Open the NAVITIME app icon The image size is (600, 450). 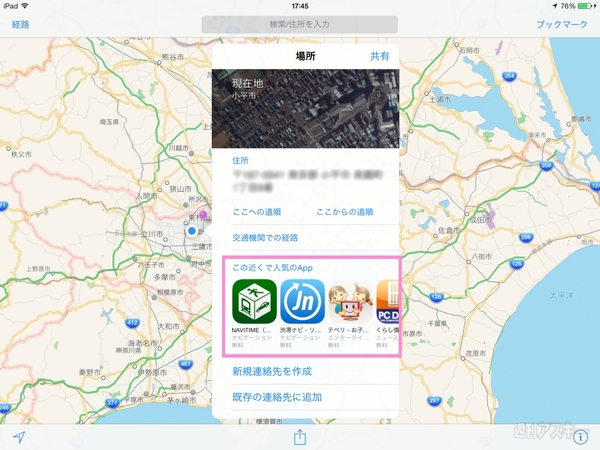click(x=254, y=302)
